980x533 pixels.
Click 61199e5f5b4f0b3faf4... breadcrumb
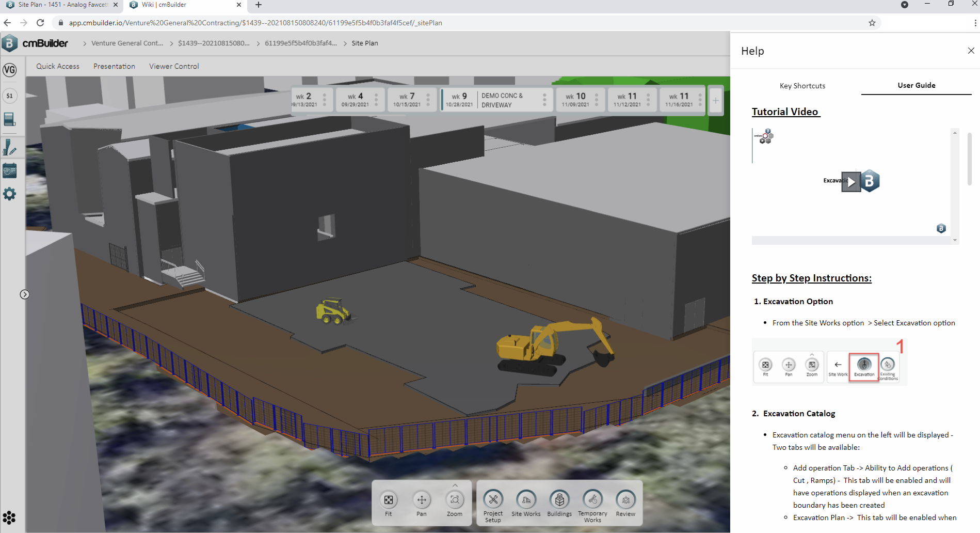click(x=301, y=43)
